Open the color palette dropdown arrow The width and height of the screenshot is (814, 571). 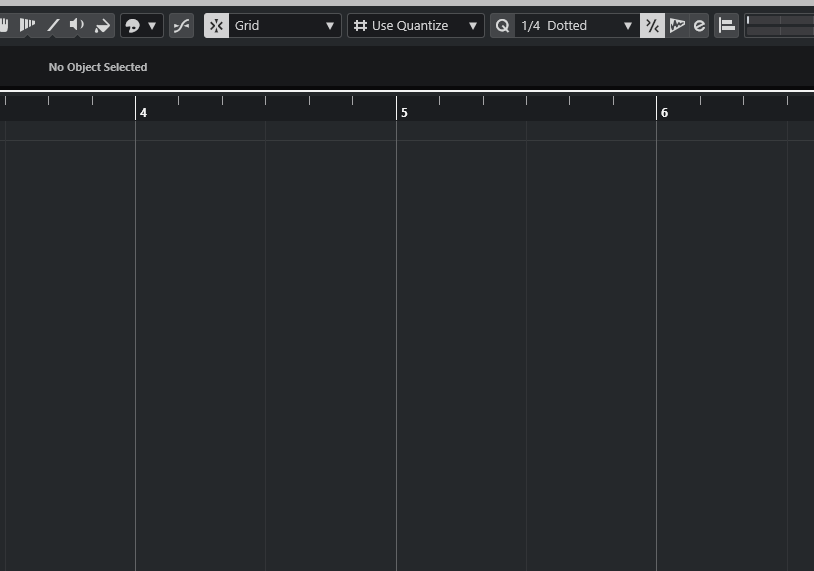pyautogui.click(x=152, y=25)
